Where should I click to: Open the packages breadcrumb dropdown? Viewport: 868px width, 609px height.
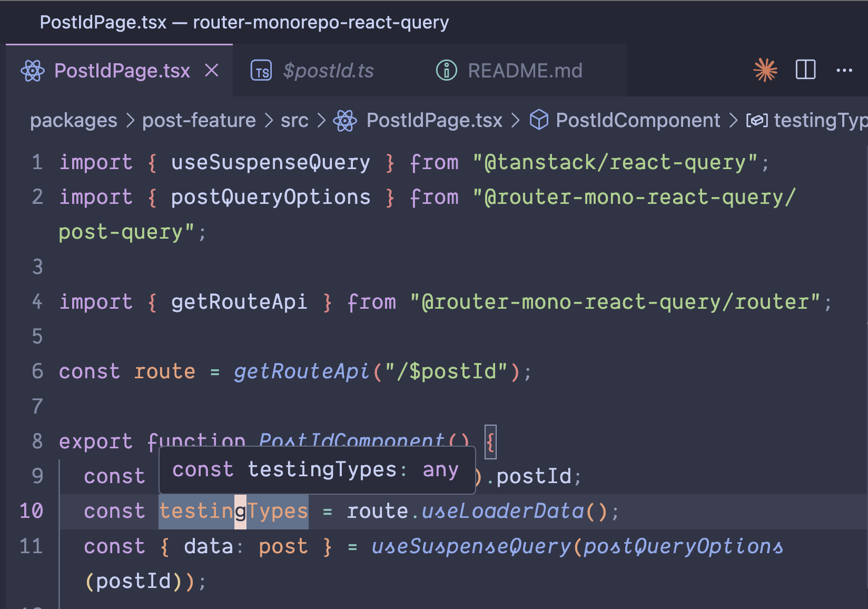(74, 121)
